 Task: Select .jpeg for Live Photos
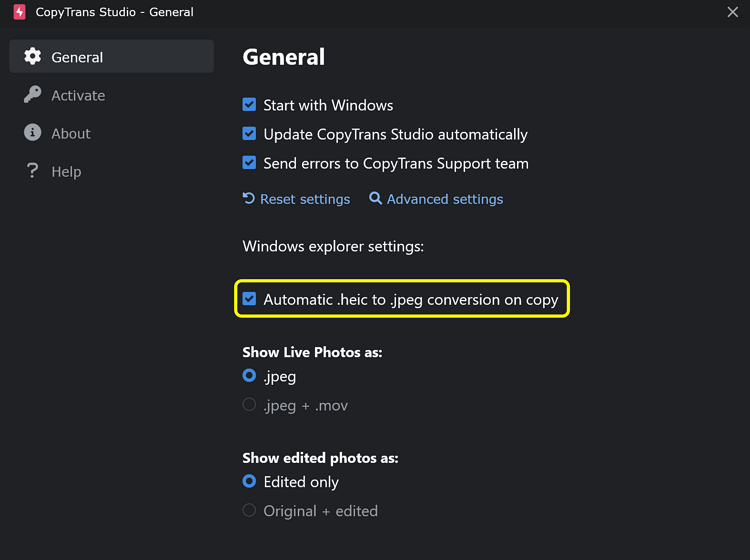[x=249, y=376]
